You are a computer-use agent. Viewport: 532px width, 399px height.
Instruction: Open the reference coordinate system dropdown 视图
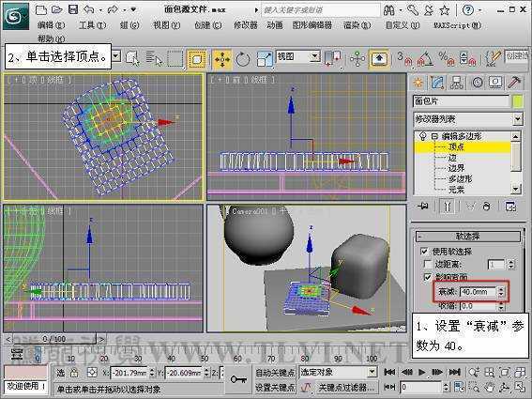(x=298, y=56)
